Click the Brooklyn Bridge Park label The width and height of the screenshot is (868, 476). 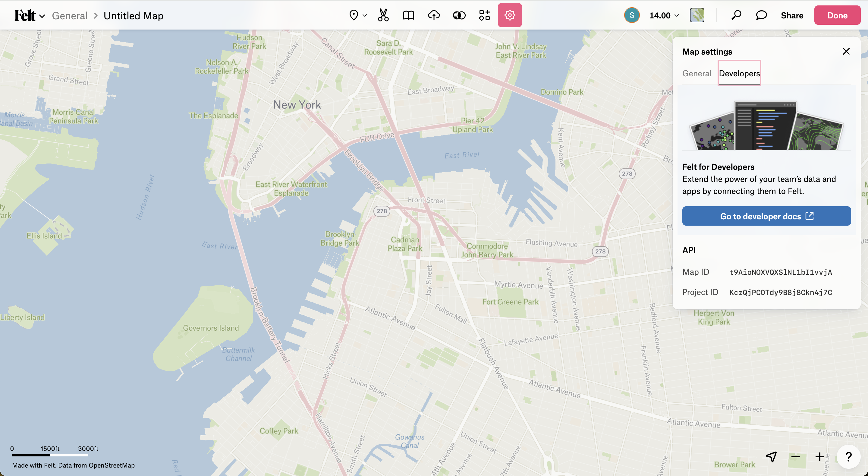(339, 238)
